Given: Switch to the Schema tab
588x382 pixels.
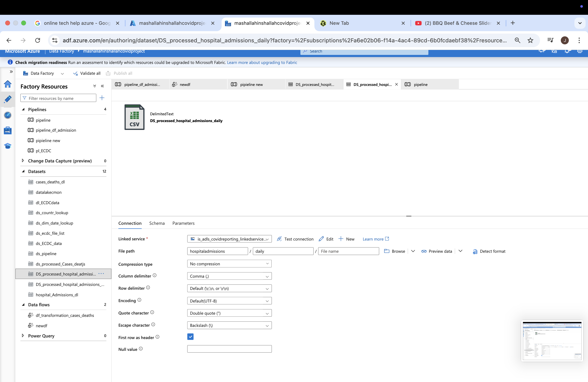Looking at the screenshot, I should [157, 223].
